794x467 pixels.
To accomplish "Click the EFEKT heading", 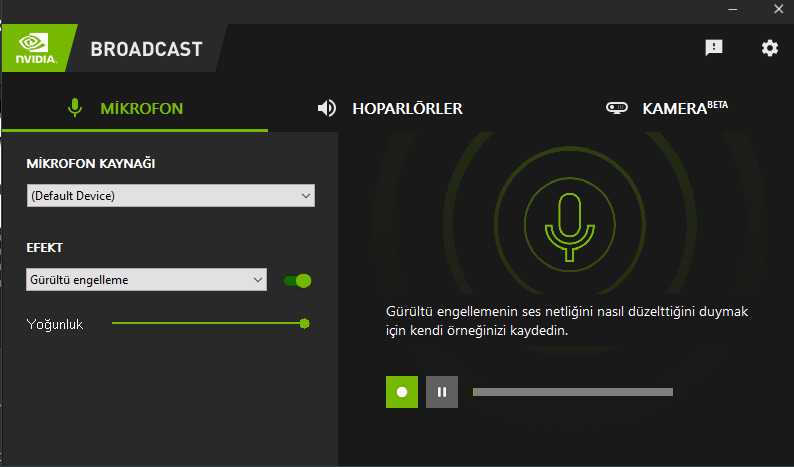I will [45, 248].
